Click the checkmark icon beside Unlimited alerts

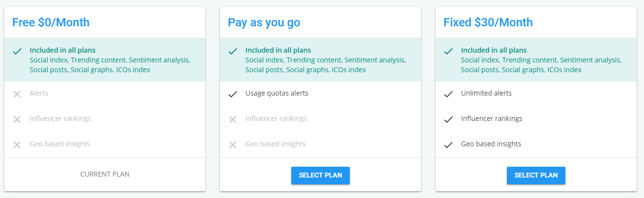[x=448, y=94]
